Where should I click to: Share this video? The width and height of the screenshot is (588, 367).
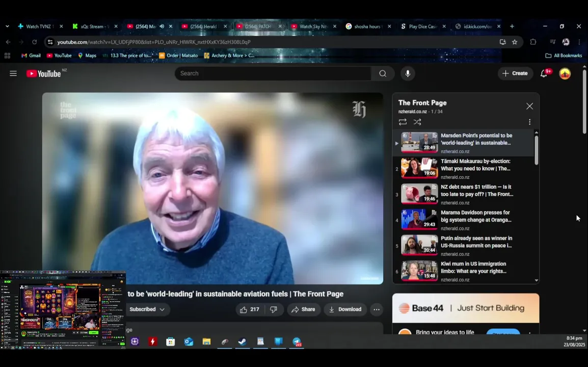click(x=303, y=309)
